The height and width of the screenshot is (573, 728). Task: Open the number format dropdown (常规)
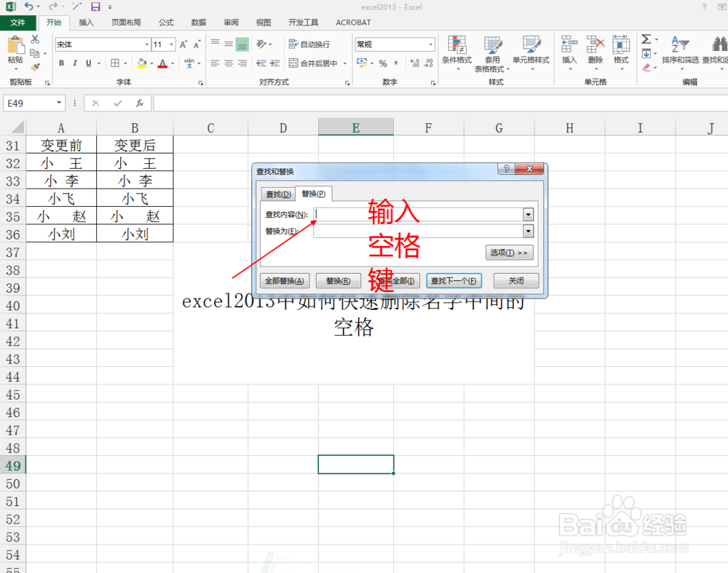[431, 44]
